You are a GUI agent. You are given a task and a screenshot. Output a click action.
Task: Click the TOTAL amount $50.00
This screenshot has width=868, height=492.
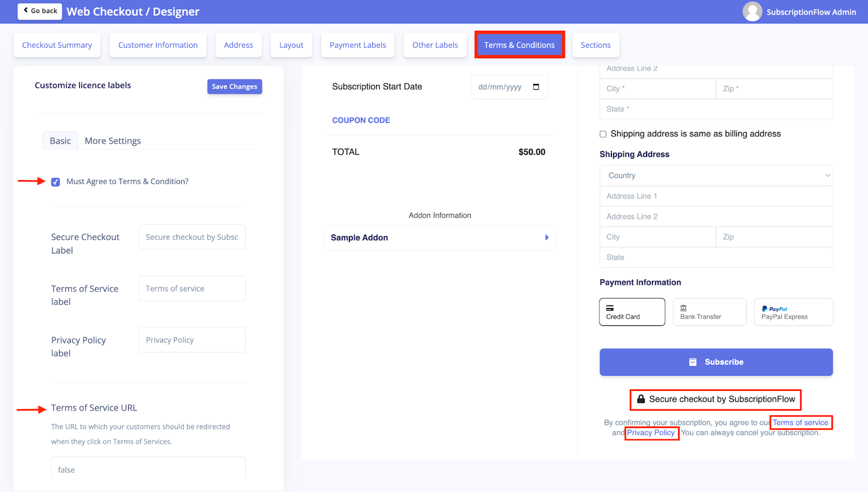pos(532,152)
